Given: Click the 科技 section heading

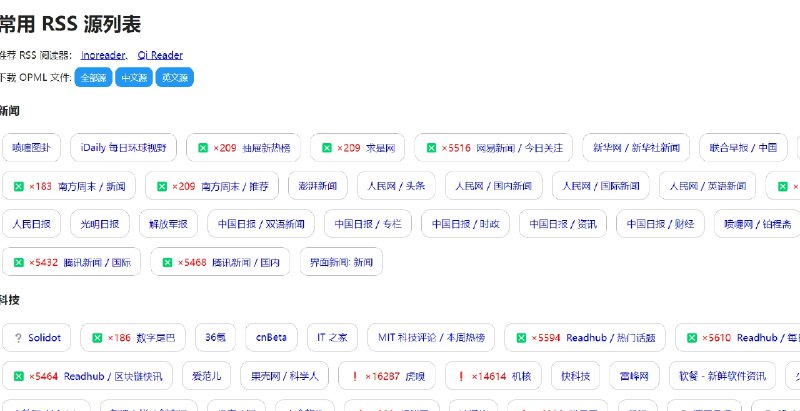Looking at the screenshot, I should pos(10,300).
